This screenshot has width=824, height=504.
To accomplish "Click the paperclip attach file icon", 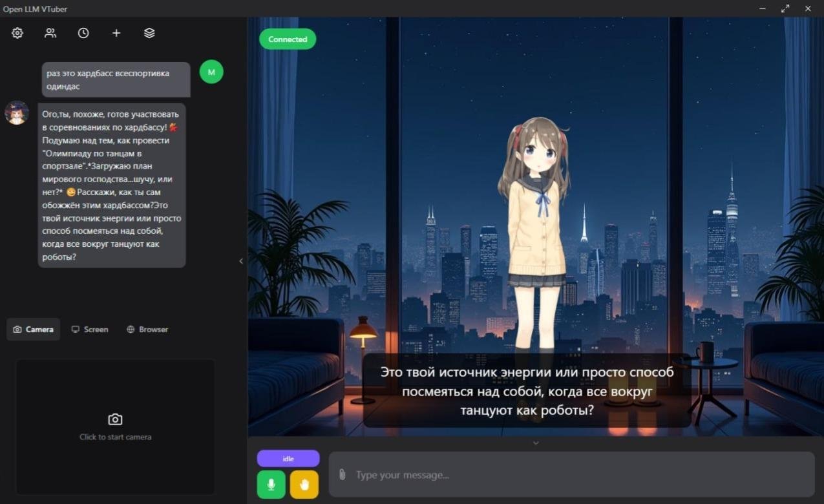I will click(343, 475).
